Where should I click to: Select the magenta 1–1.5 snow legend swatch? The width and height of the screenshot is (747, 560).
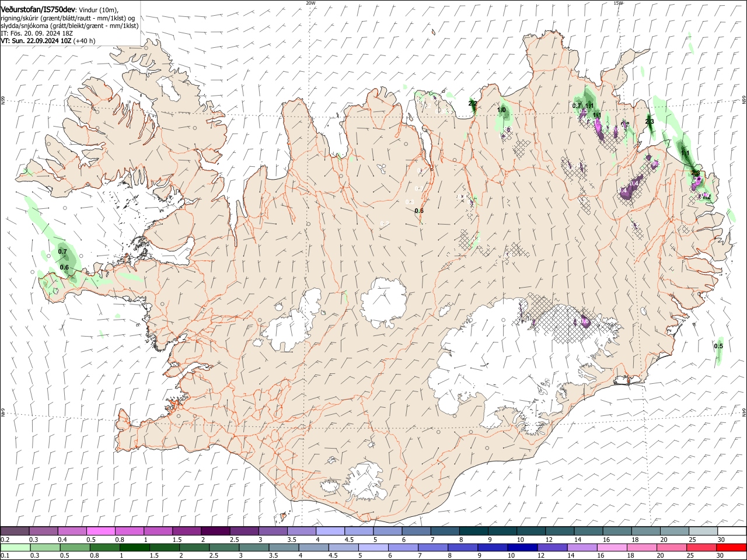(x=158, y=531)
